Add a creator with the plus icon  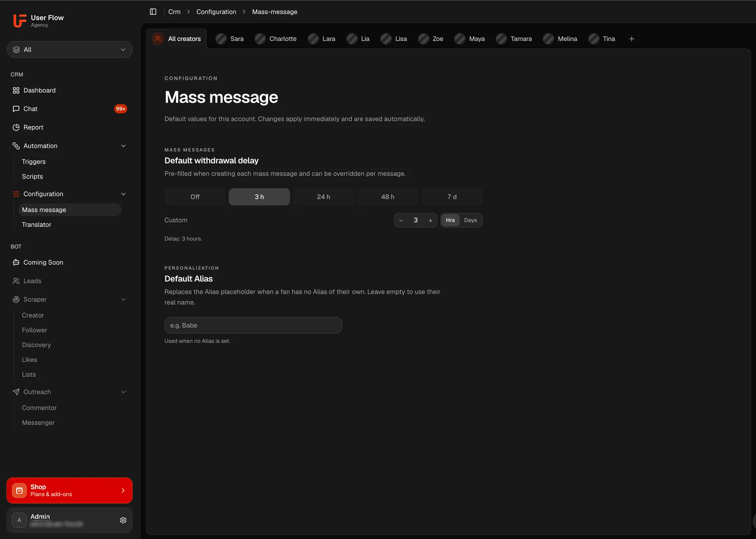pyautogui.click(x=631, y=39)
